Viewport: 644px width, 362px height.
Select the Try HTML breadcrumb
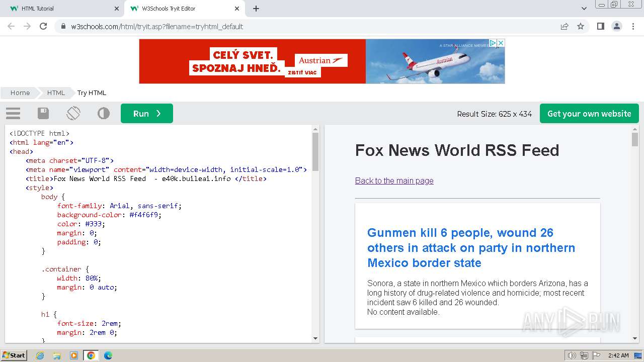click(92, 93)
